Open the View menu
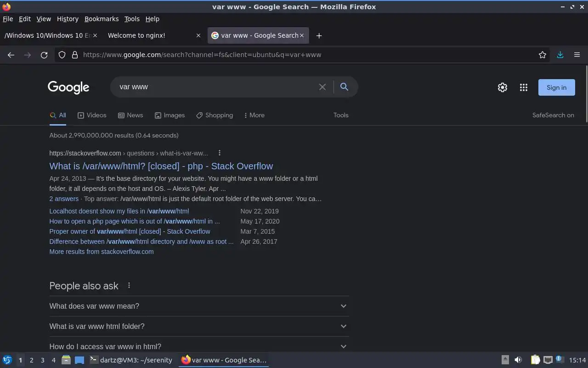 pyautogui.click(x=44, y=19)
